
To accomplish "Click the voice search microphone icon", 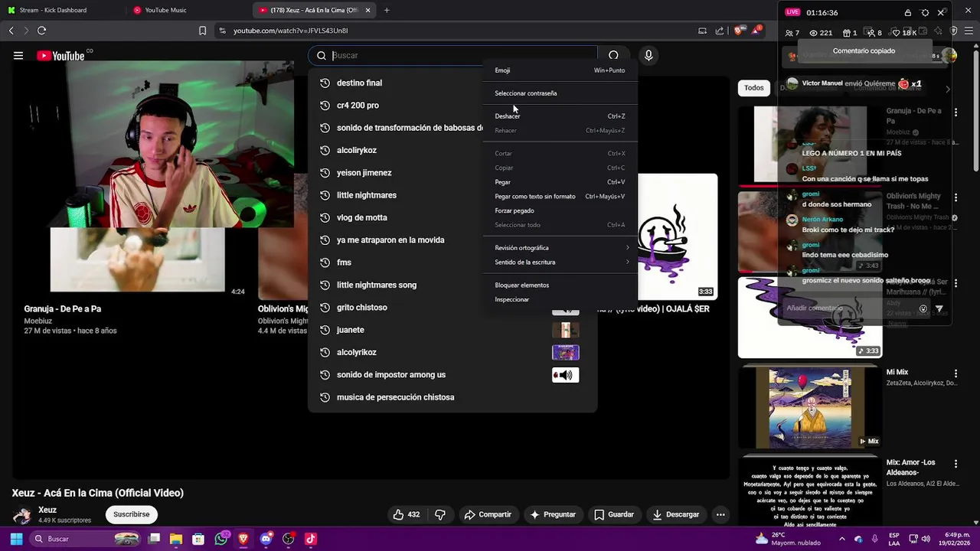I will tap(648, 55).
